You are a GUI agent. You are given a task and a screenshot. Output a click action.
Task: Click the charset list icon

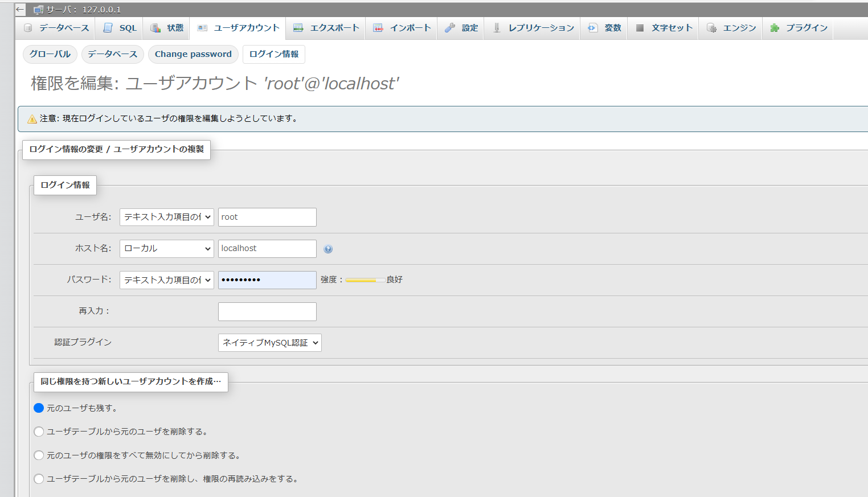pos(640,28)
